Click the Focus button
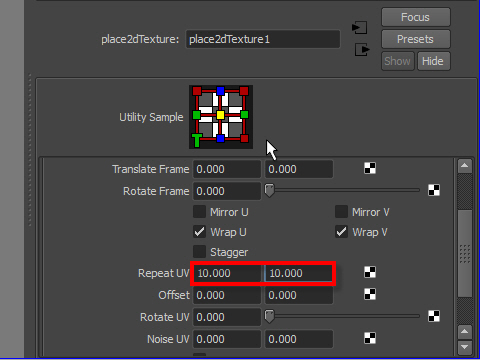This screenshot has height=360, width=480. pos(416,17)
